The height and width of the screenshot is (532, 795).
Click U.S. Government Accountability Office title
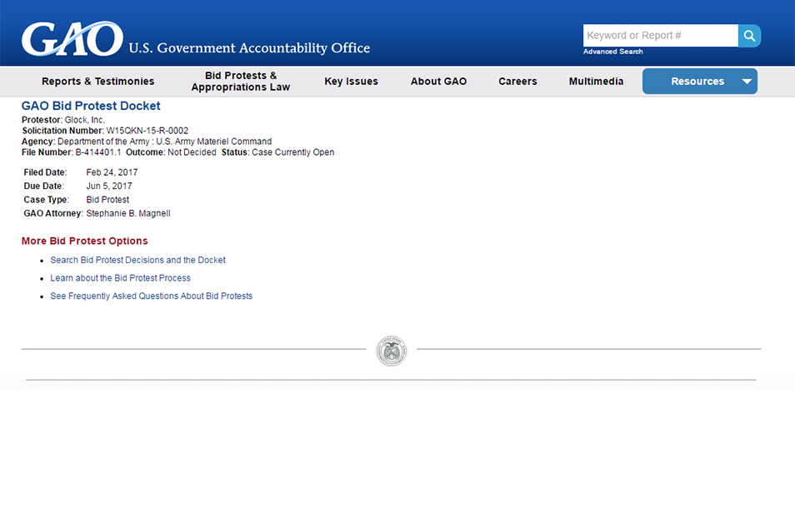(x=249, y=48)
